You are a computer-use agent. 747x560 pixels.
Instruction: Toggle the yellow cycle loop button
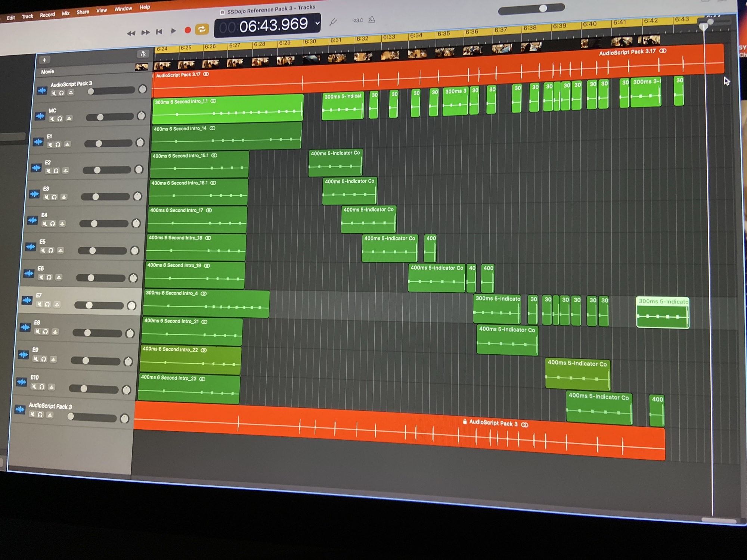click(x=202, y=29)
